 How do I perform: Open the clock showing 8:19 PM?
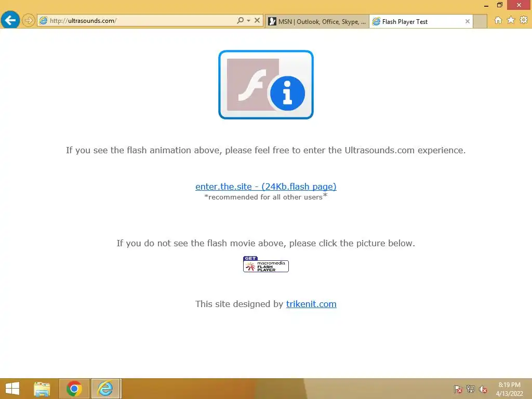pyautogui.click(x=509, y=389)
